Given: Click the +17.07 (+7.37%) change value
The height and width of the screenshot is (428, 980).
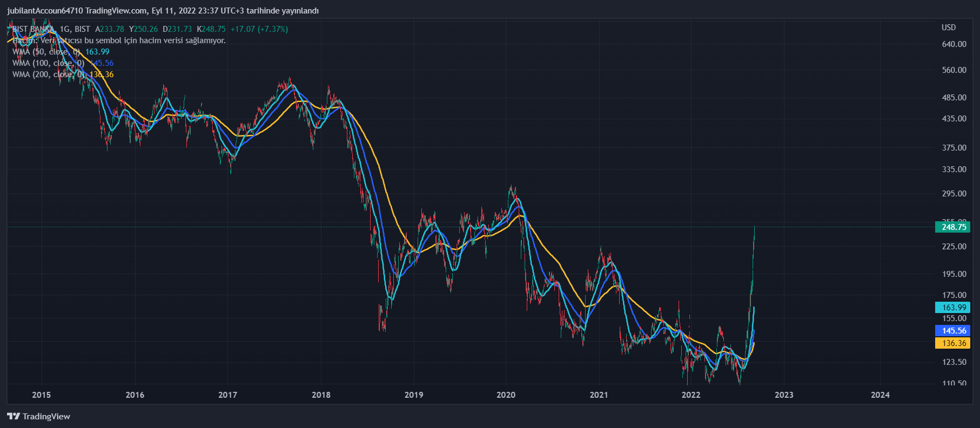Looking at the screenshot, I should tap(259, 29).
